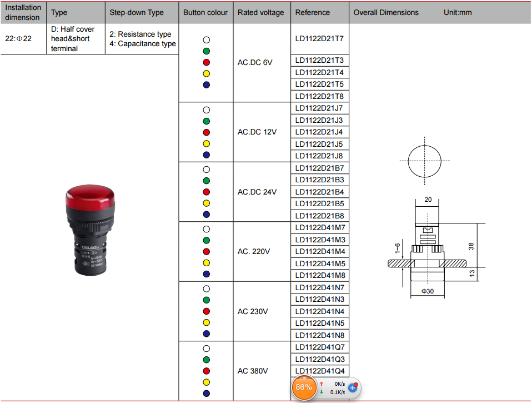Select the blue colour dot in AC 380V row
This screenshot has height=403, width=532.
coord(206,394)
